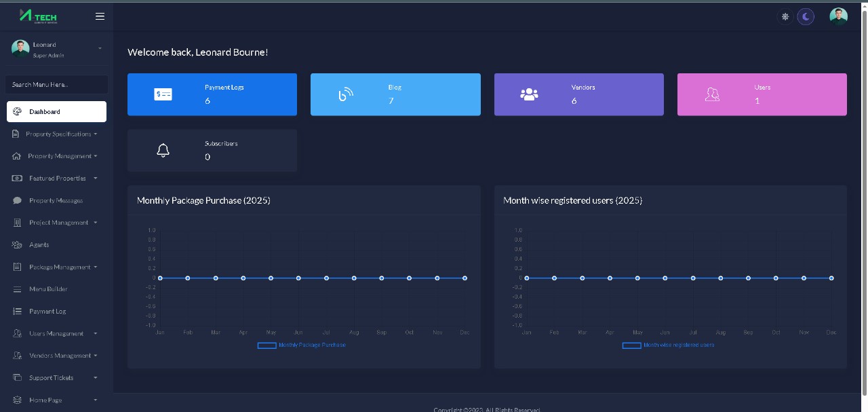Screen dimensions: 868x412
Task: Click the Search Menu Here input field
Action: pos(56,85)
